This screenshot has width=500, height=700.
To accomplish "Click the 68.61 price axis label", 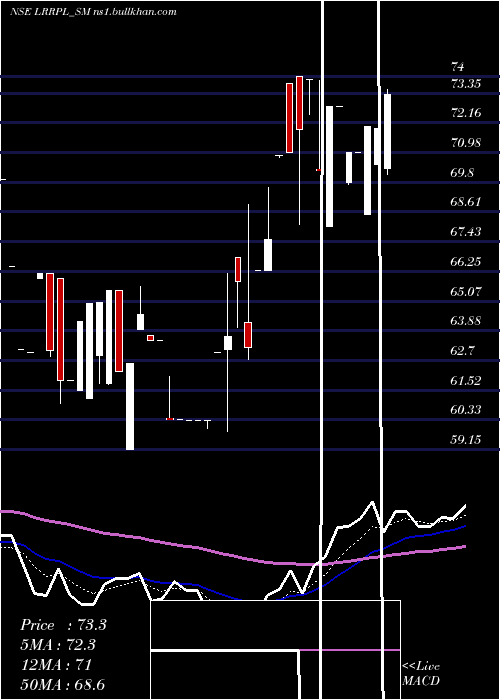I will coord(466,202).
